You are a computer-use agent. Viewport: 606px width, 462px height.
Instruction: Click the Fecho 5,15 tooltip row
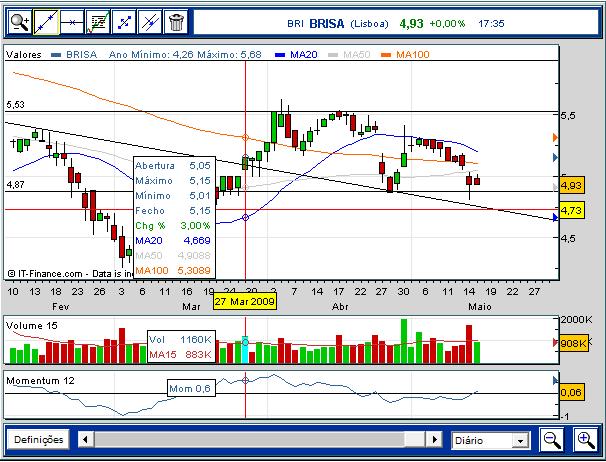(173, 211)
